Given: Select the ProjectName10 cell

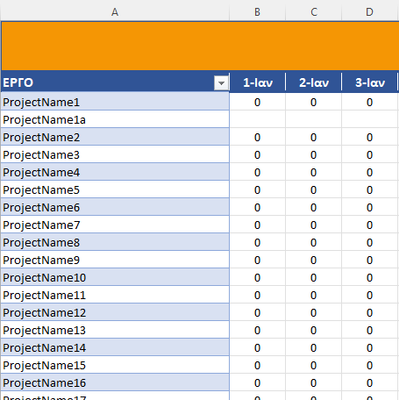Looking at the screenshot, I should click(x=115, y=277).
